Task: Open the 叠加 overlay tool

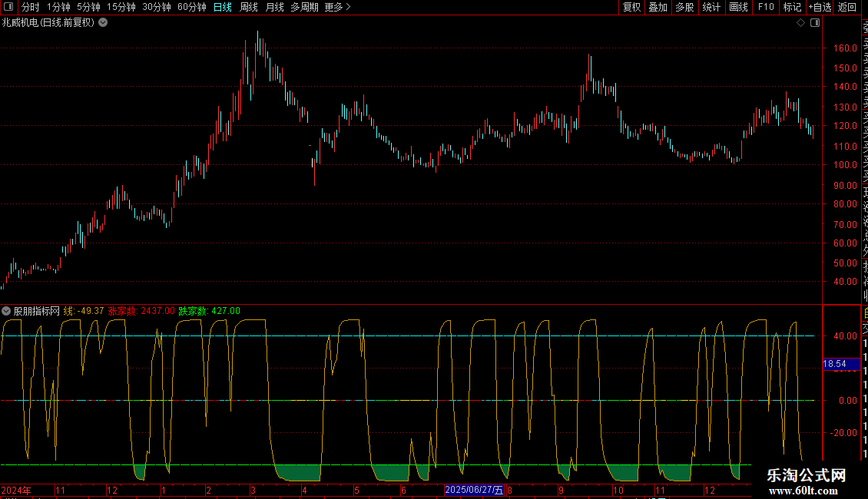Action: pyautogui.click(x=658, y=7)
